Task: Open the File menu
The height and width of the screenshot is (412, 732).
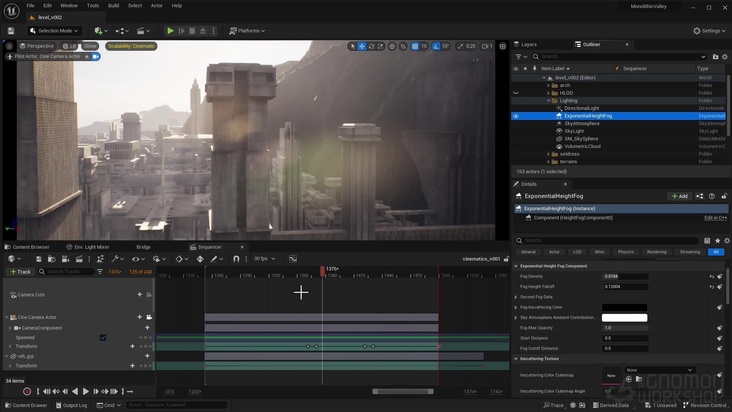Action: click(30, 6)
